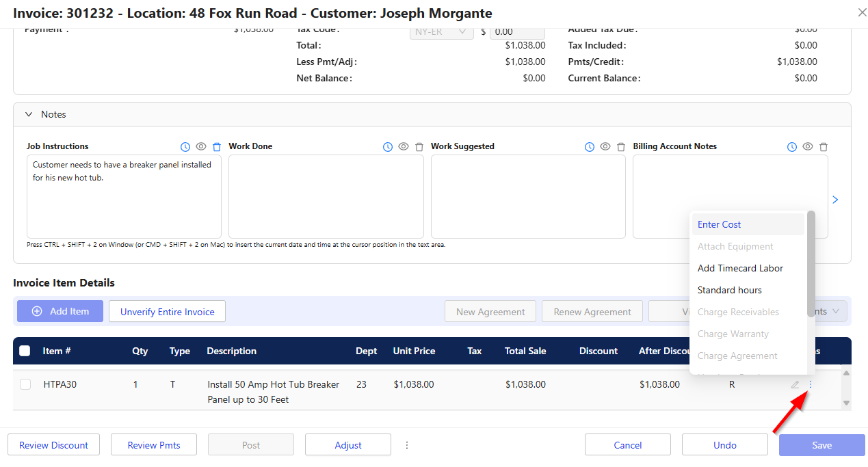Click the Qty column header

[140, 351]
